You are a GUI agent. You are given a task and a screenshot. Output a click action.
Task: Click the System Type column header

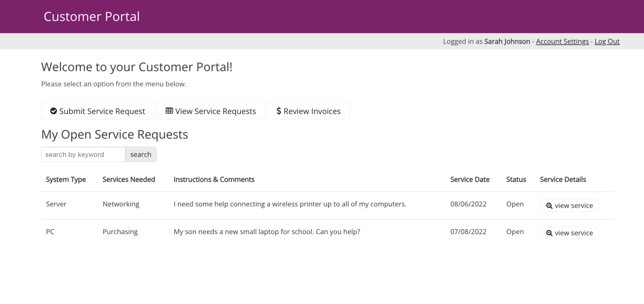(66, 179)
